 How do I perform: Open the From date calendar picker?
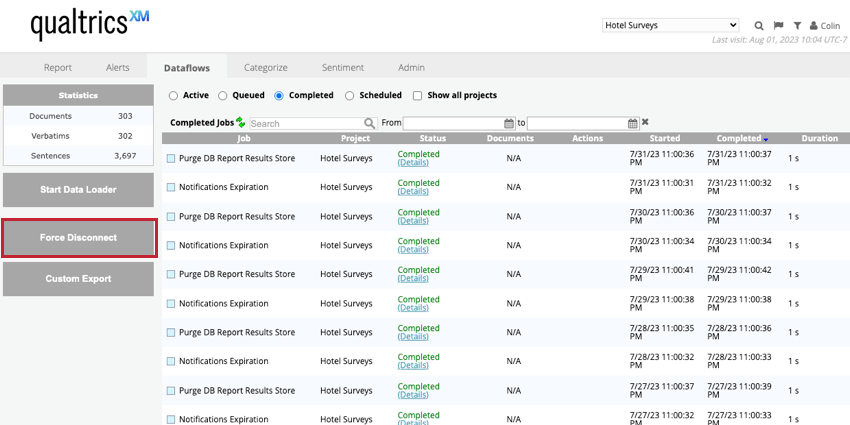(x=509, y=123)
